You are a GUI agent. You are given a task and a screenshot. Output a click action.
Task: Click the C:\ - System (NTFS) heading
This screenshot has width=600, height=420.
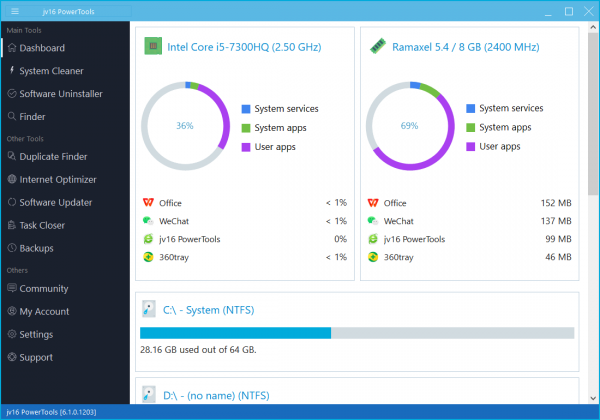point(209,310)
